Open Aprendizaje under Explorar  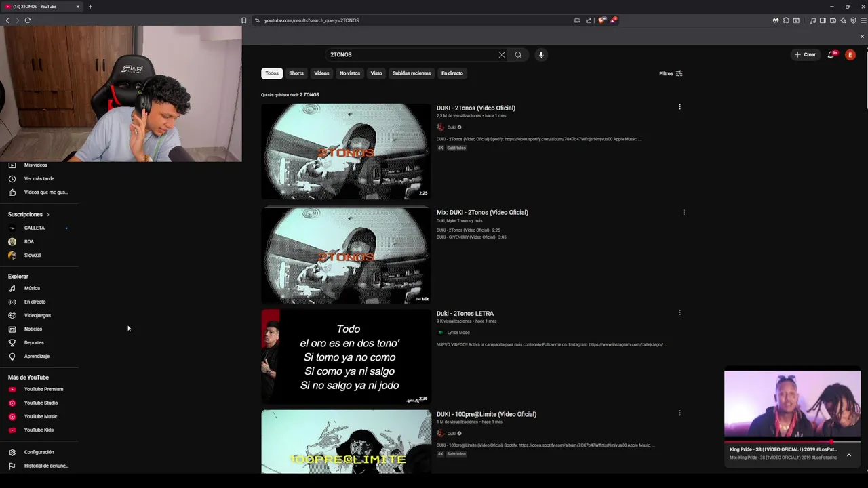(x=37, y=357)
